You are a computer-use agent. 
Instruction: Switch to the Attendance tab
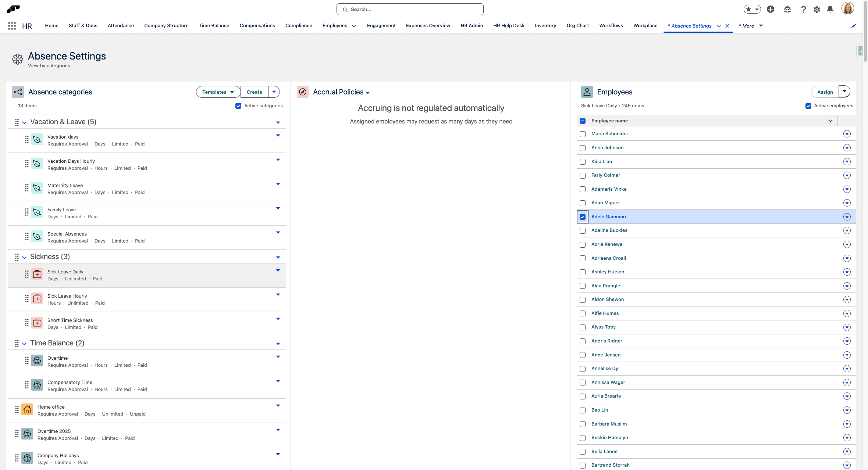point(120,25)
